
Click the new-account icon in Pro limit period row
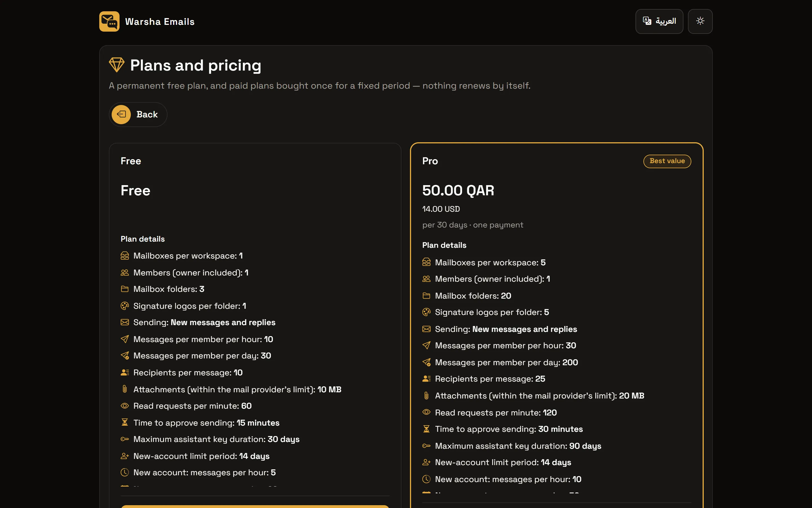pos(426,462)
